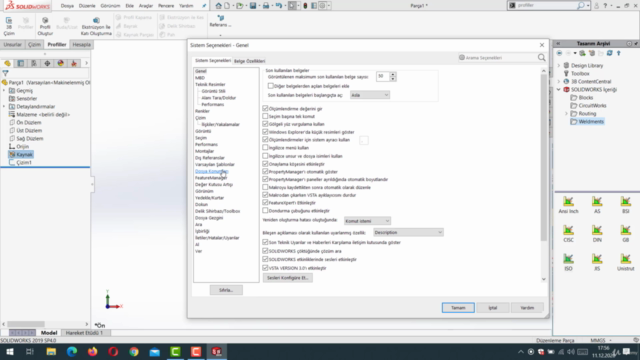Screen dimensions: 640x360
Task: Open Son kullanılan belgeleri başlangıçta aç dropdown
Action: [x=370, y=95]
